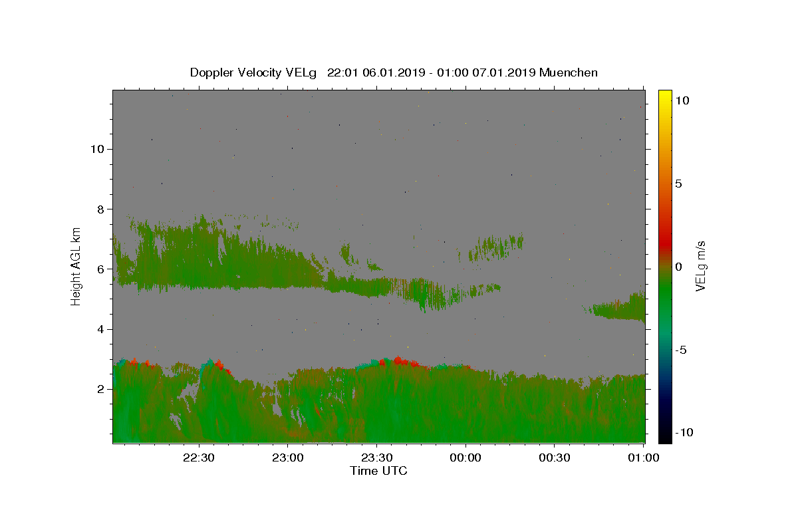Click the 23:30 time tick label

[376, 458]
